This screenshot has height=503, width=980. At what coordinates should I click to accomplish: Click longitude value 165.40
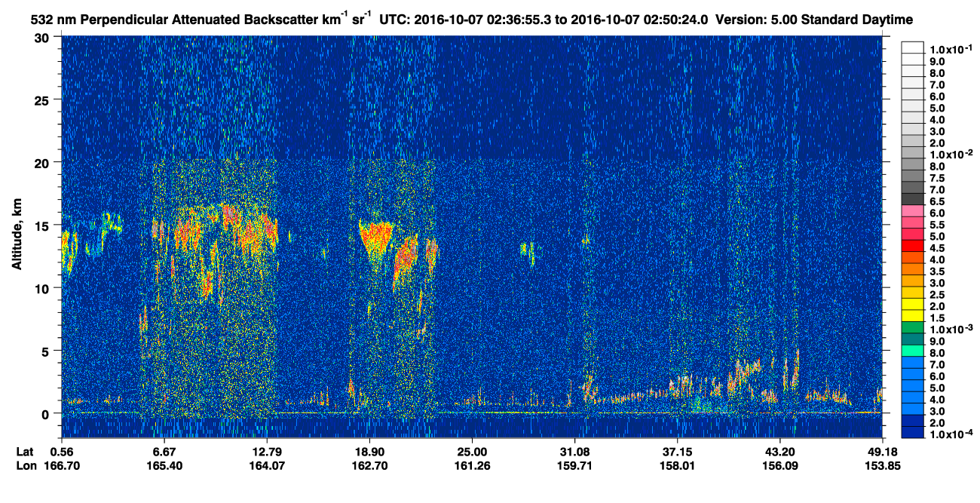[164, 465]
